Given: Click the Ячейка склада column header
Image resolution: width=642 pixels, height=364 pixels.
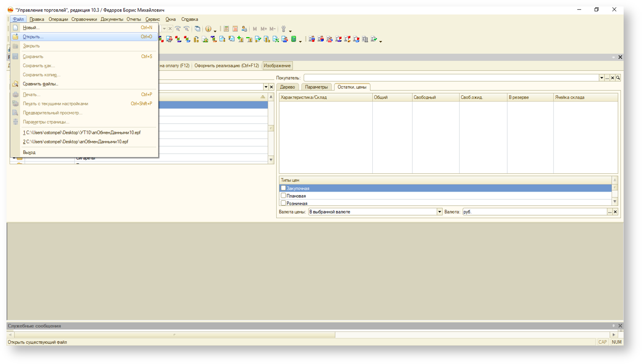Looking at the screenshot, I should click(586, 97).
